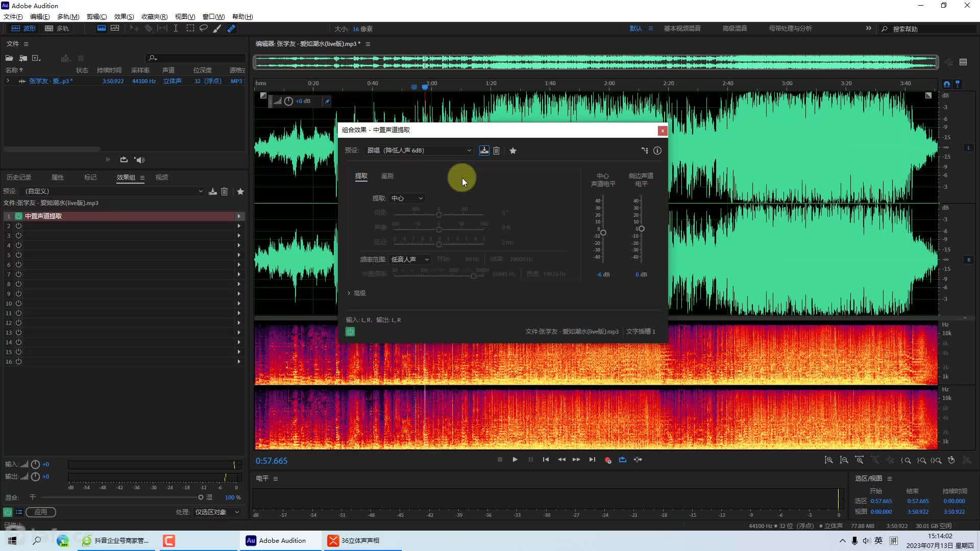Click the Stop transport button
The height and width of the screenshot is (551, 980).
[500, 460]
